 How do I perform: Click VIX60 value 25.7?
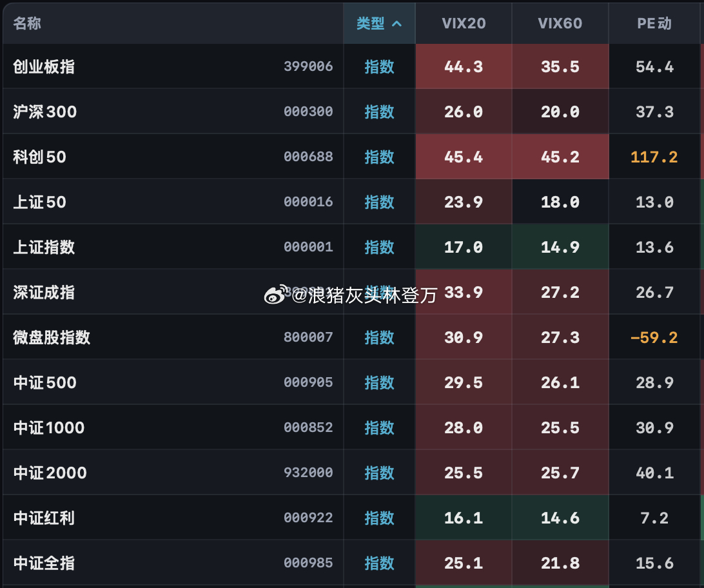point(560,473)
